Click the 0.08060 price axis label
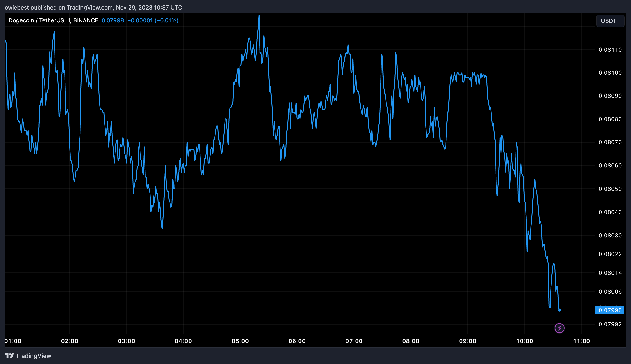Viewport: 631px width, 364px height. click(610, 166)
